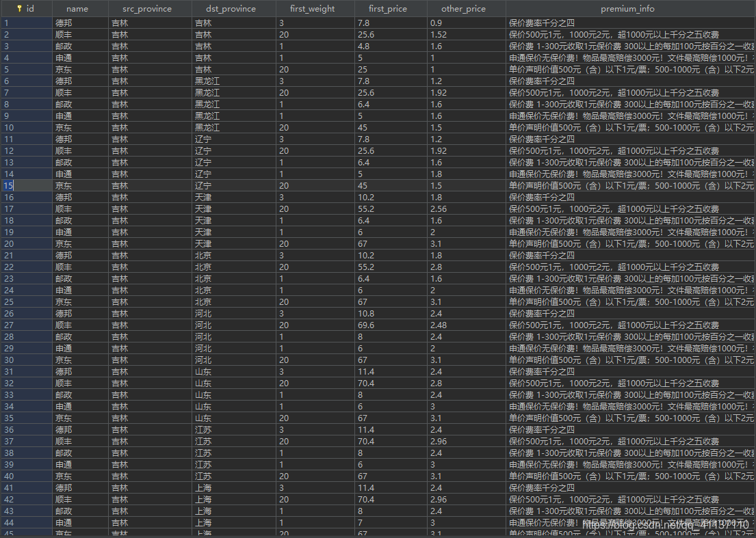Click src_province 吉林 in row 2
This screenshot has width=756, height=538.
coord(150,35)
